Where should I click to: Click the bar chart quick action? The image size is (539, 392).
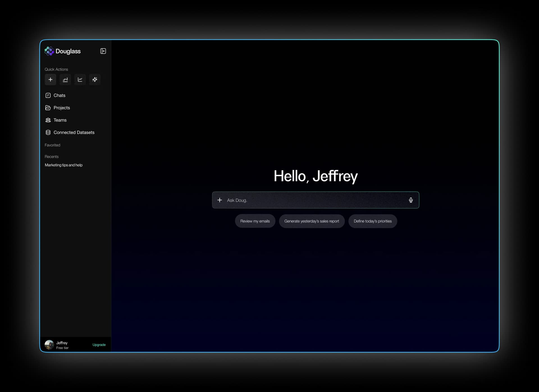tap(65, 80)
